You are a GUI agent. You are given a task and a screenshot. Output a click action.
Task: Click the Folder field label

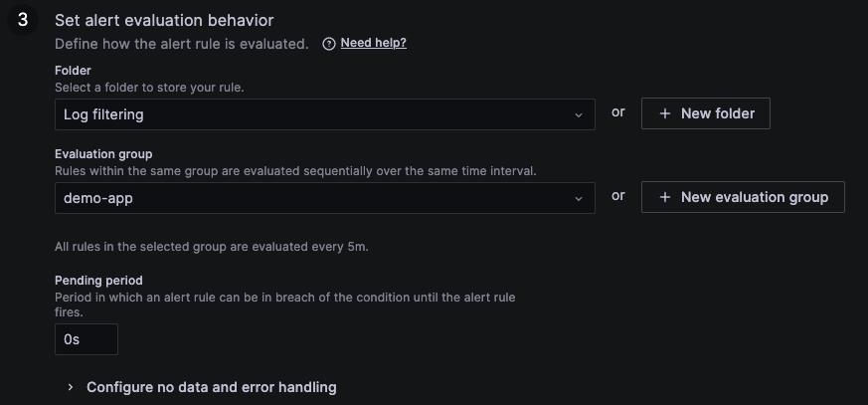[x=73, y=71]
